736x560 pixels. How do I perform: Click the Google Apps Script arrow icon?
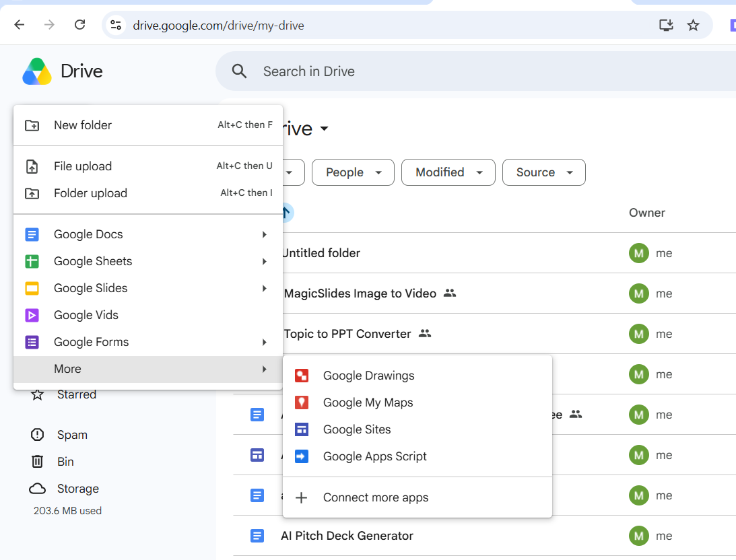(x=302, y=456)
